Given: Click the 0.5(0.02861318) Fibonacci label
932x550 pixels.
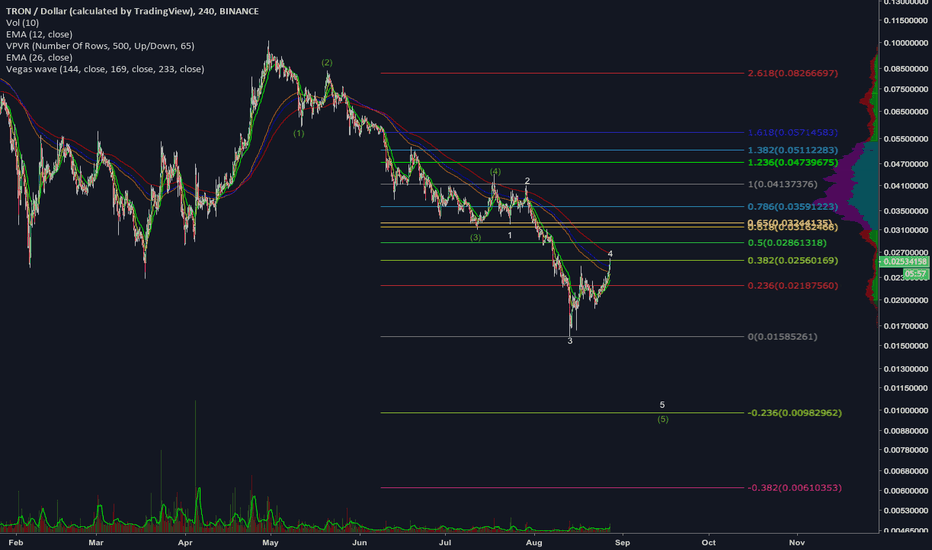Looking at the screenshot, I should click(x=787, y=243).
